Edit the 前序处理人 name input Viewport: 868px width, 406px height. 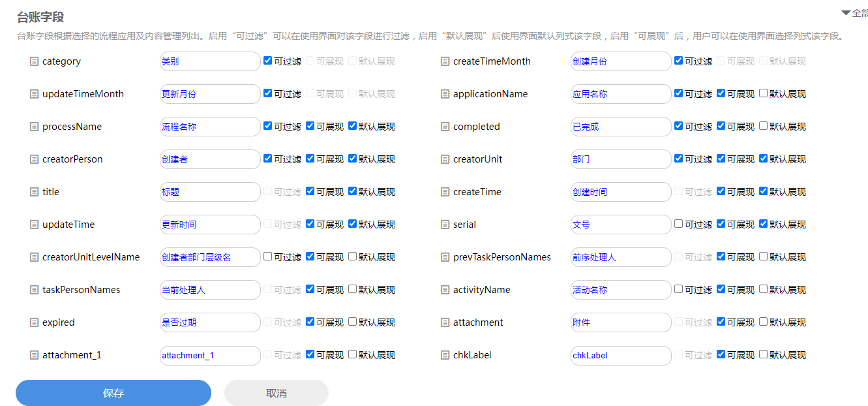point(621,257)
